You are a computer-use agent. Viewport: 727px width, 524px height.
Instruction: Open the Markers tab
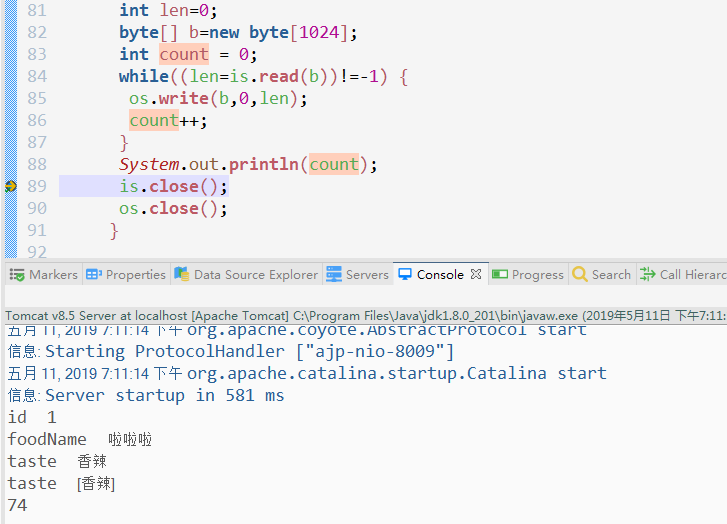[44, 275]
